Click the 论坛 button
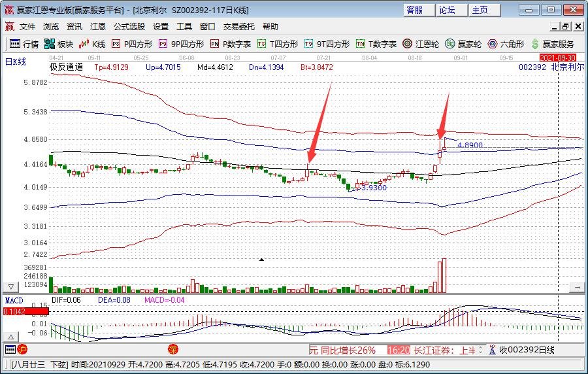Screen dimensions: 588x374 tap(452, 10)
